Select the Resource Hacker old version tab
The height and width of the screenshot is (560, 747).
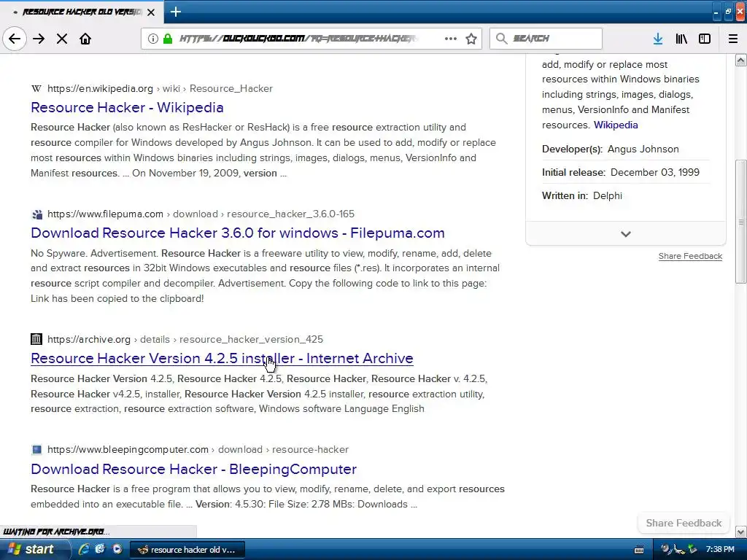click(82, 12)
